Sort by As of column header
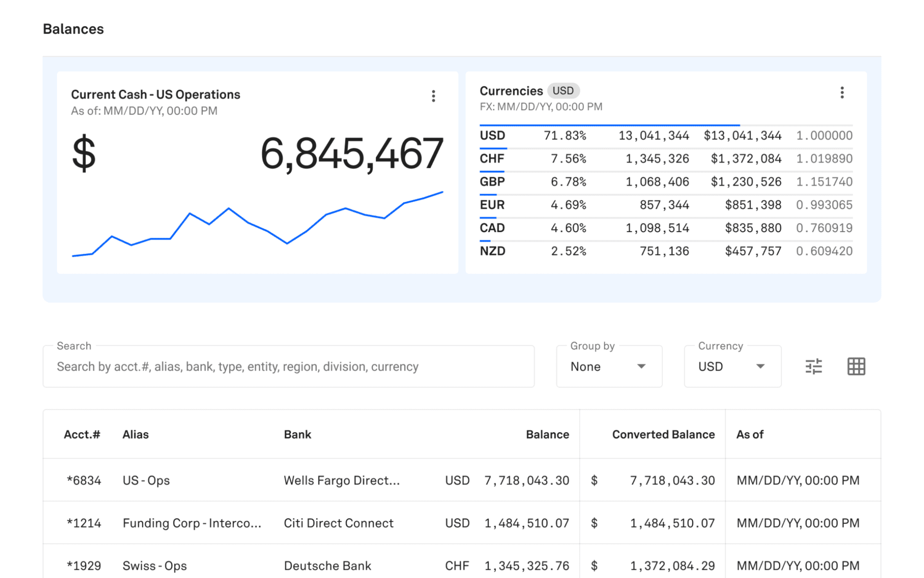This screenshot has width=924, height=578. point(749,435)
